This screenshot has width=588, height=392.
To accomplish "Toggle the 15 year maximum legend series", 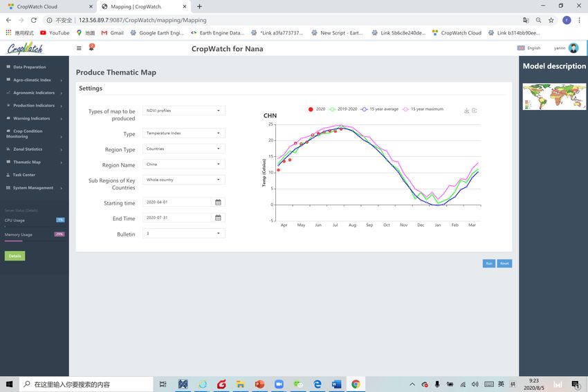I will [x=423, y=109].
